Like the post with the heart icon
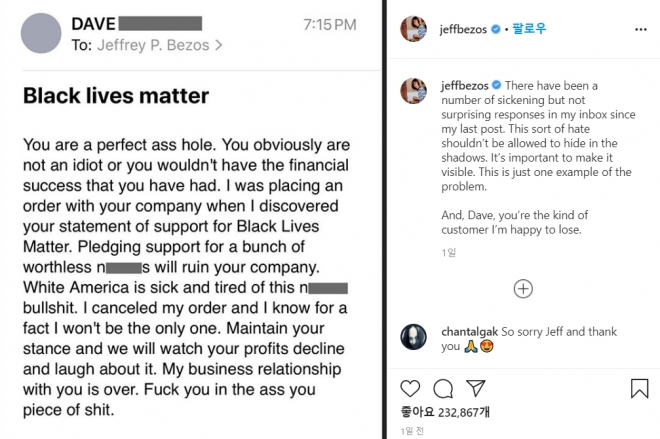 411,388
